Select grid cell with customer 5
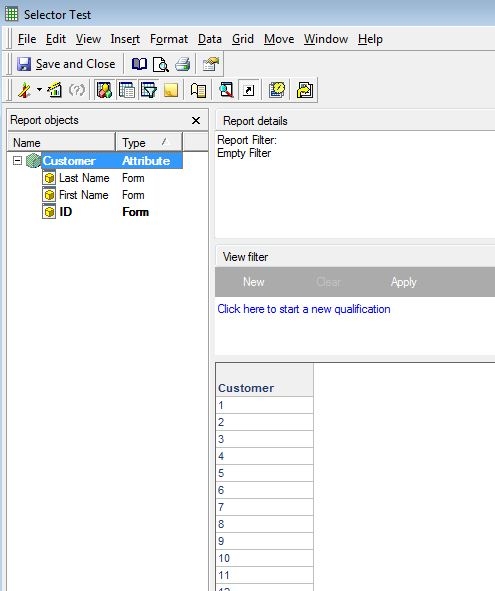Image resolution: width=495 pixels, height=591 pixels. point(265,473)
